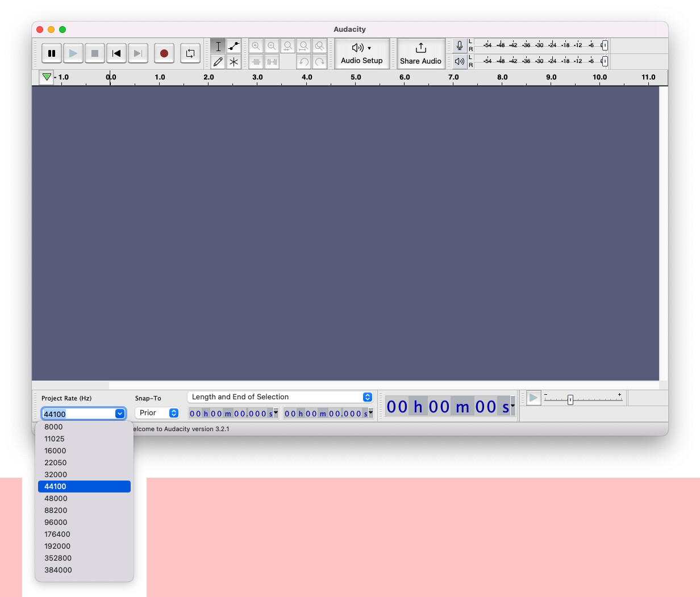Select 176400 from the rate list
Screen dimensions: 700x597
[84, 534]
